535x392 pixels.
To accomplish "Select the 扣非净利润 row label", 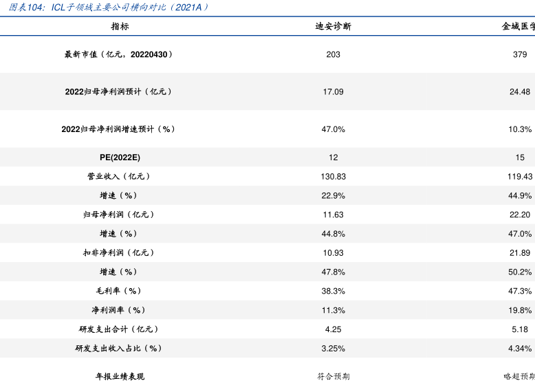I will pyautogui.click(x=118, y=253).
